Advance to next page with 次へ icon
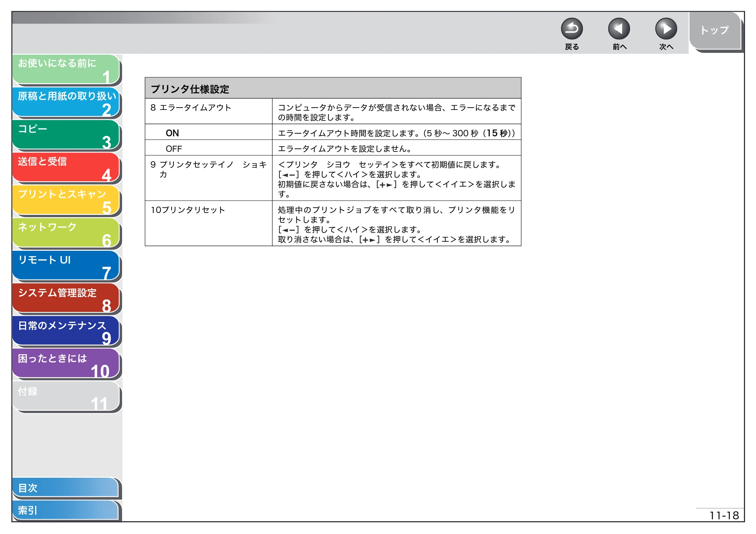The image size is (756, 534). 666,29
